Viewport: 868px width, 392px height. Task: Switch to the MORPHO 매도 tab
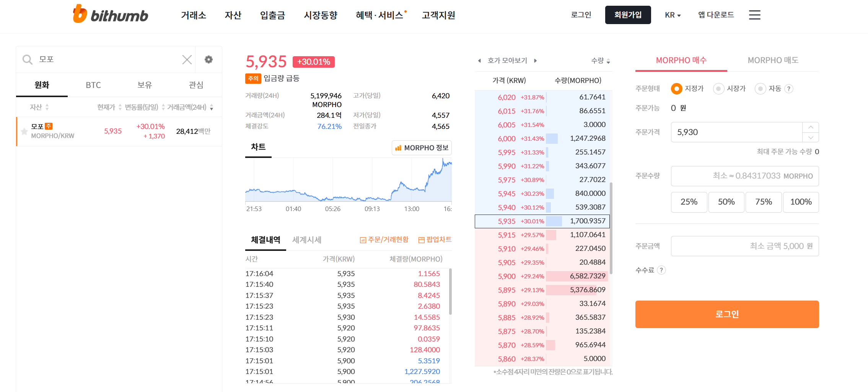(772, 60)
